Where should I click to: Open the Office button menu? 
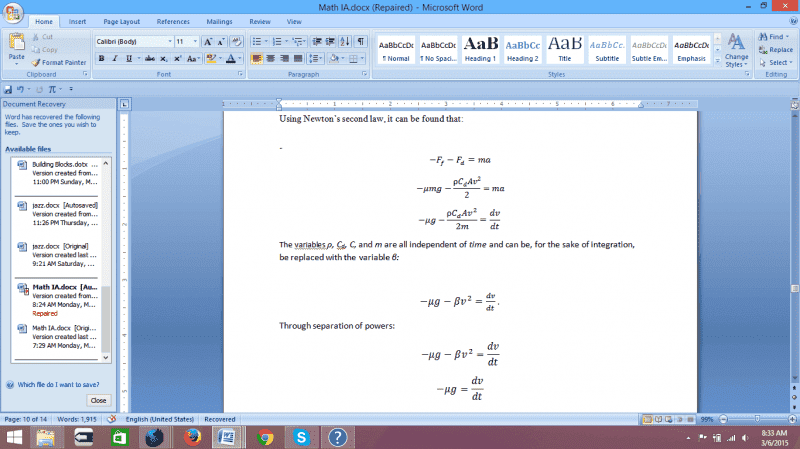12,12
